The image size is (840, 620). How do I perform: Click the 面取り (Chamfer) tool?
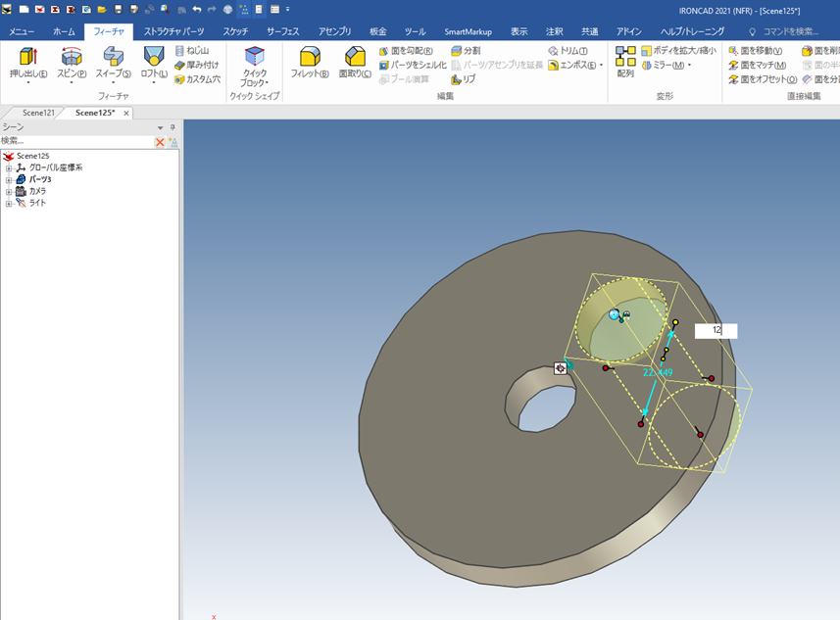coord(354,62)
